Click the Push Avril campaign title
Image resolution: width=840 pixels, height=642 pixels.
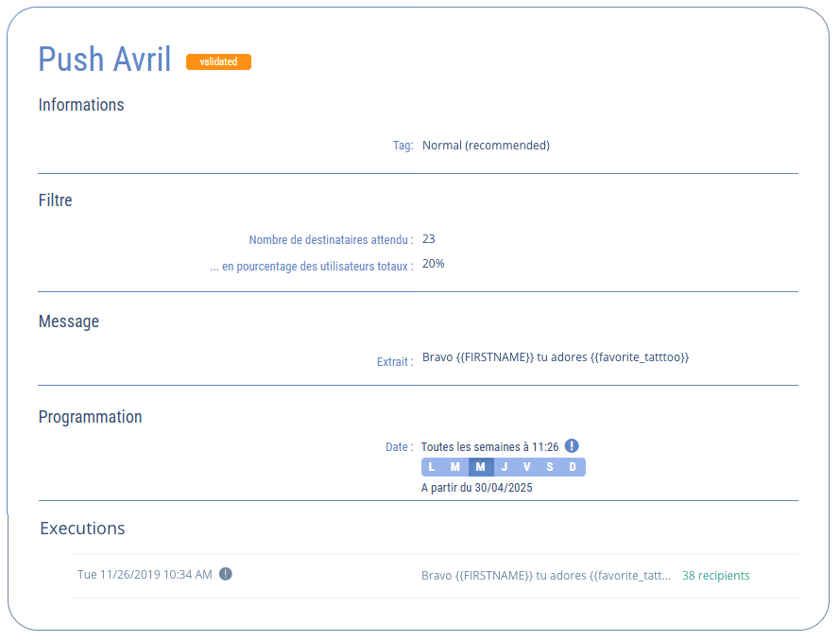coord(105,60)
